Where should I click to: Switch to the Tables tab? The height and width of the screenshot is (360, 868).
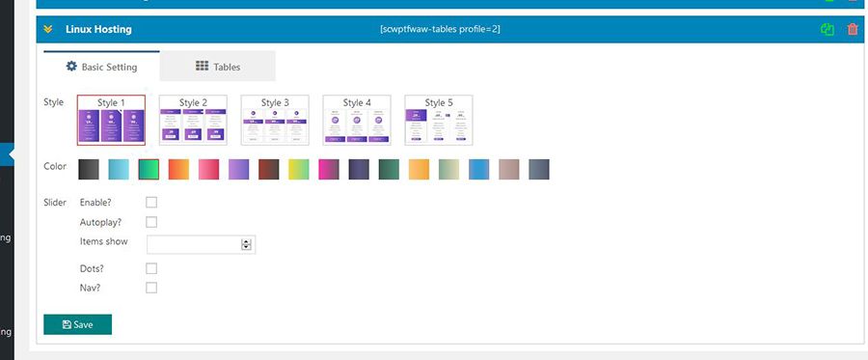(x=218, y=67)
